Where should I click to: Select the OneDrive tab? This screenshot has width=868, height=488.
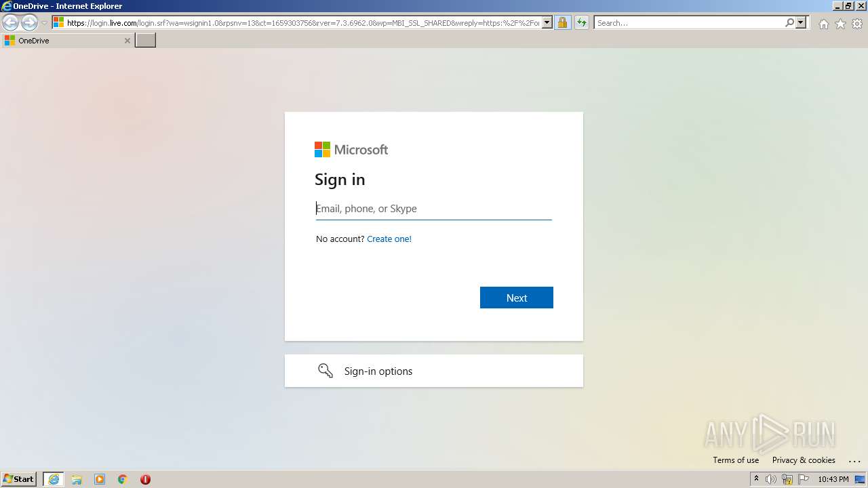tap(67, 41)
